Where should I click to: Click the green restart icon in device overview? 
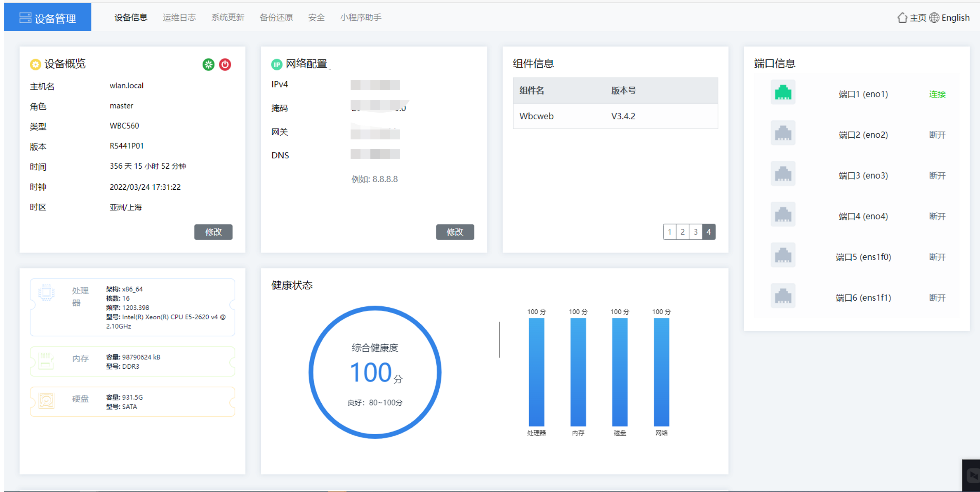pyautogui.click(x=208, y=64)
